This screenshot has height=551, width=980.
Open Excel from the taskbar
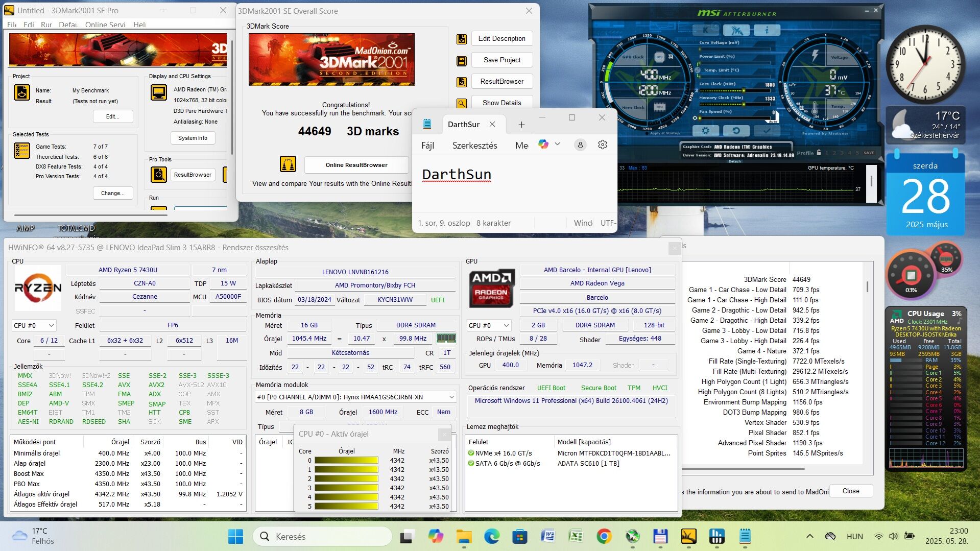pyautogui.click(x=576, y=536)
